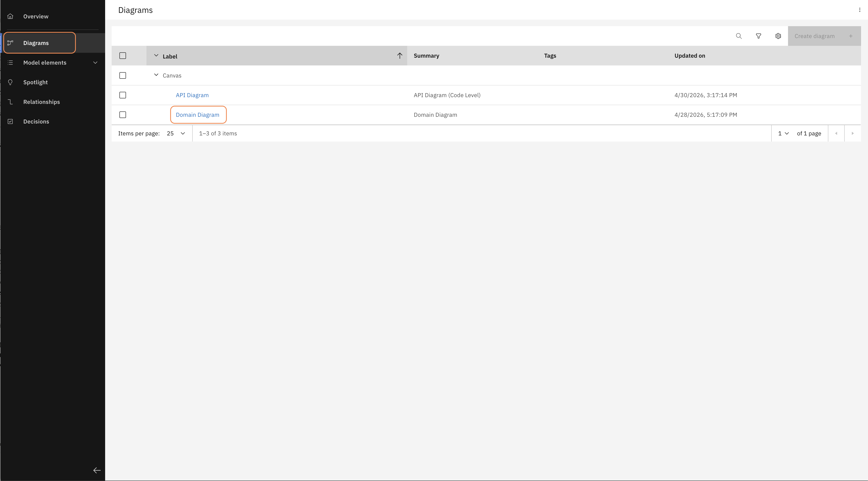
Task: Click the Diagrams sidebar icon
Action: [x=10, y=43]
